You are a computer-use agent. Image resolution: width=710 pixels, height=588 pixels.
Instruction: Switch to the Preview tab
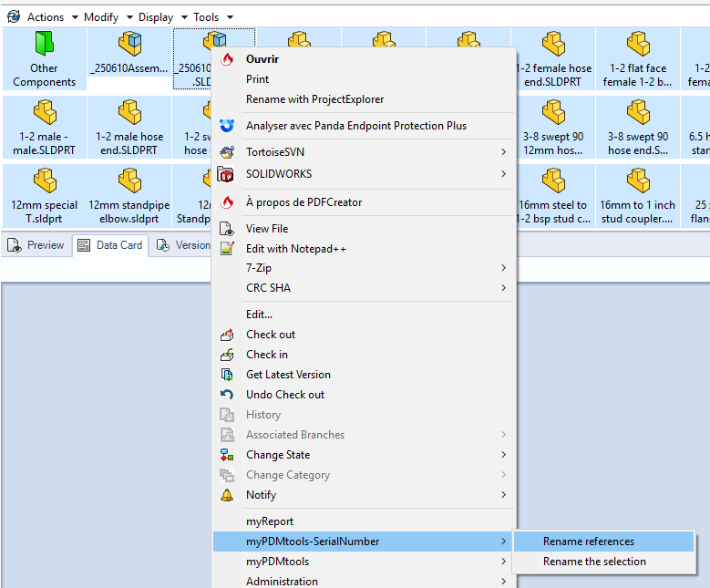pos(36,245)
